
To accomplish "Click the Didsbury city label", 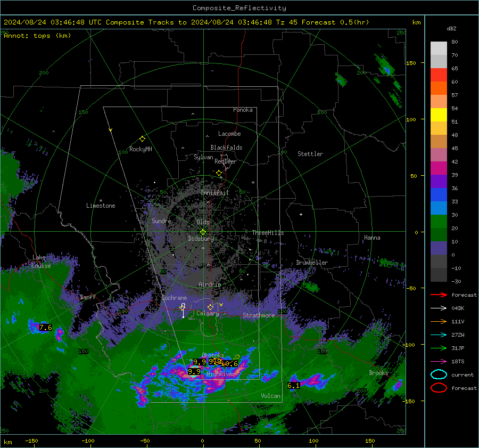I will click(201, 239).
